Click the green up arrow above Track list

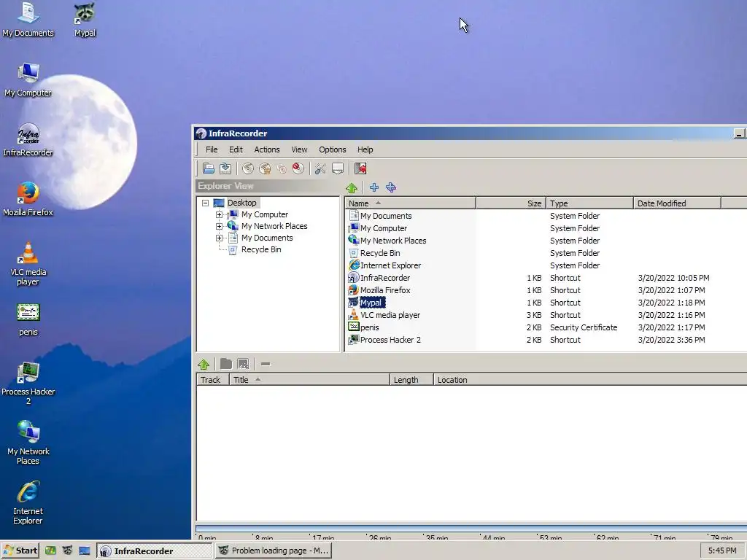(204, 365)
